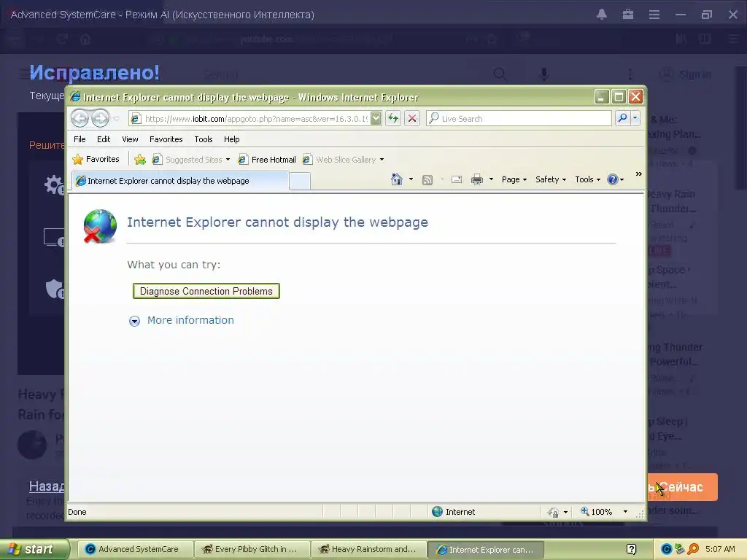Click the Live Search input box
This screenshot has height=560, width=747.
click(x=519, y=119)
